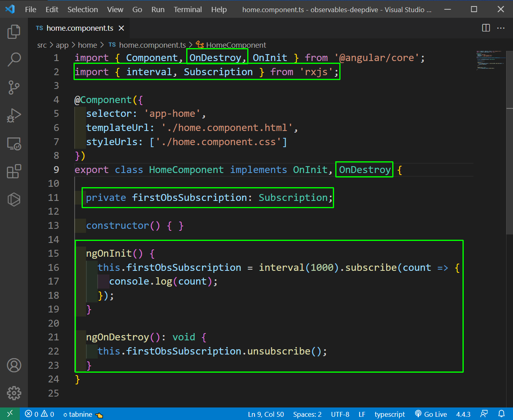The image size is (513, 420).
Task: Click the app breadcrumb
Action: pos(62,45)
